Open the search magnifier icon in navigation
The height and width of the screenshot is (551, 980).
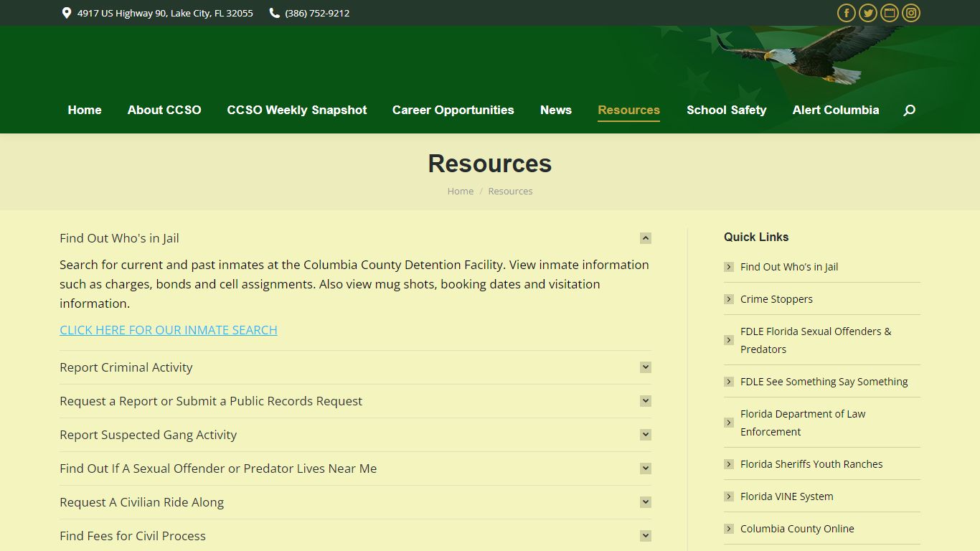coord(909,110)
